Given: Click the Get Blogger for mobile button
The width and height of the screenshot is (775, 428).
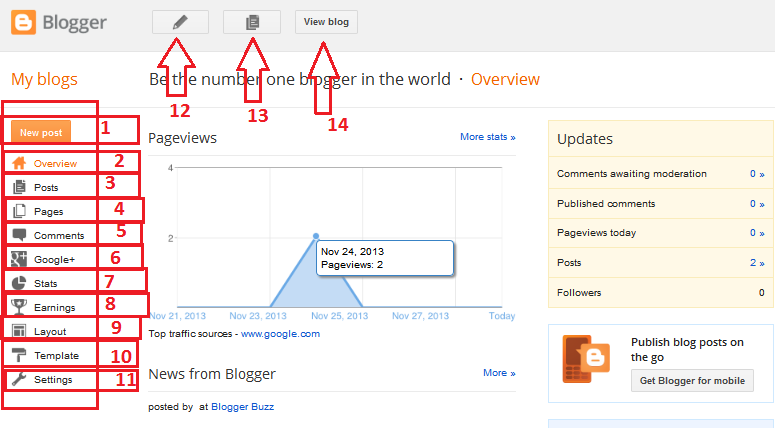Looking at the screenshot, I should (x=692, y=381).
